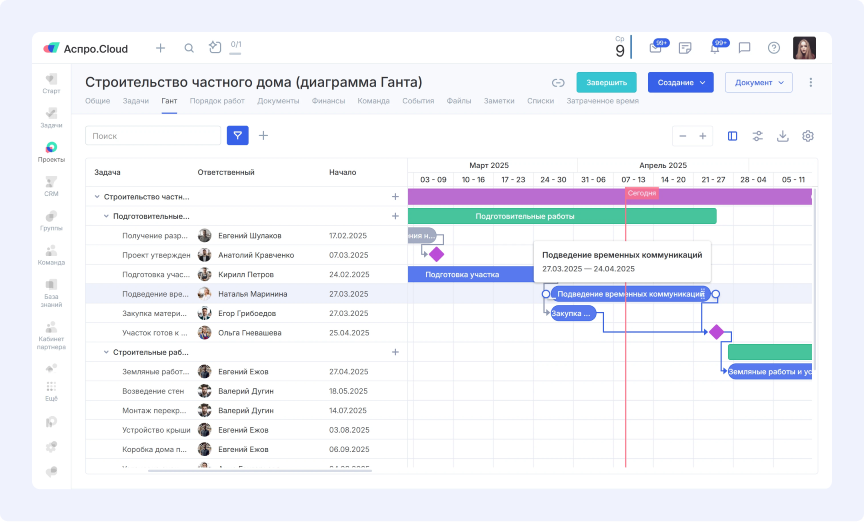Click the Подготовительные работы green bar

(562, 216)
